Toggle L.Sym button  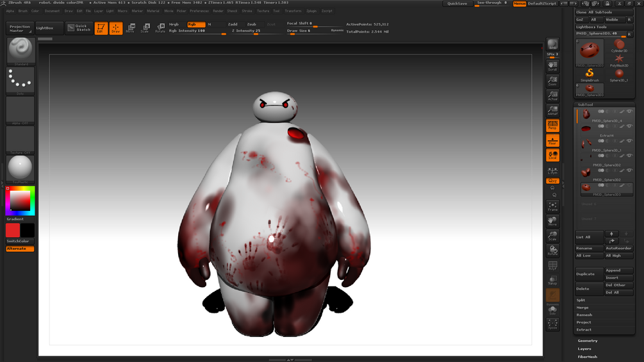[x=552, y=170]
